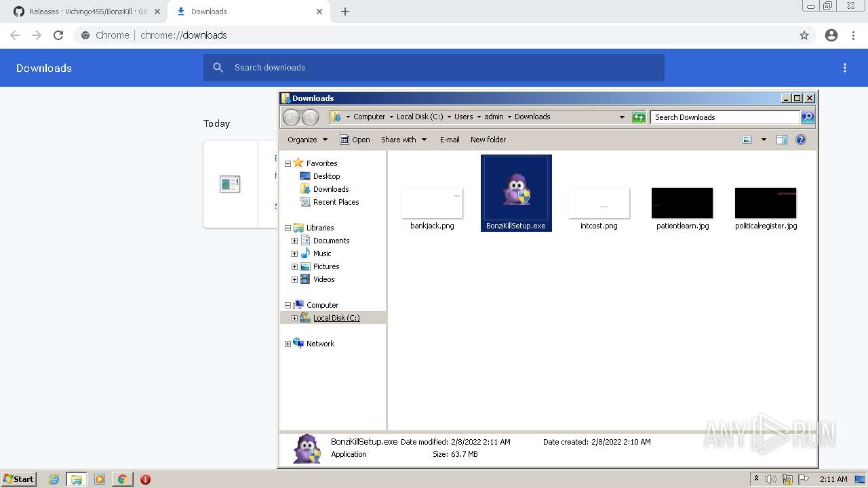Viewport: 868px width, 488px height.
Task: Click the red stop taskbar icon
Action: [145, 479]
